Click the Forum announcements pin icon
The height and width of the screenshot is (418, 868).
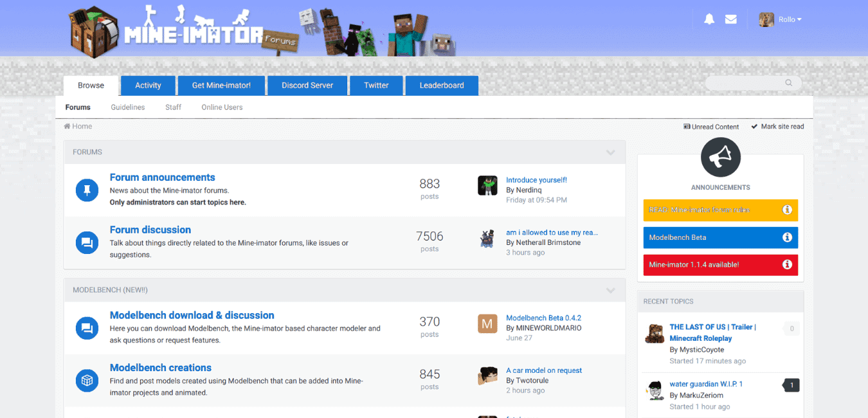pos(87,190)
